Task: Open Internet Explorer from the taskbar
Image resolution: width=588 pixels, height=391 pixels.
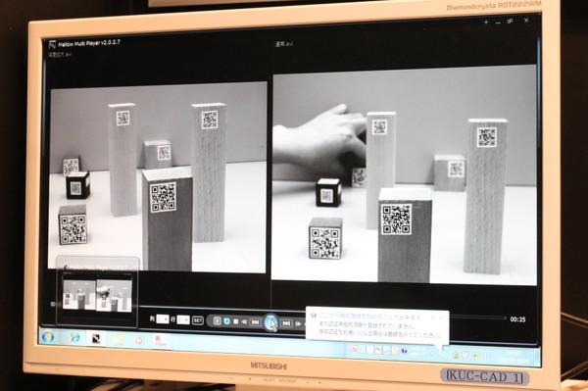Action: [x=74, y=338]
